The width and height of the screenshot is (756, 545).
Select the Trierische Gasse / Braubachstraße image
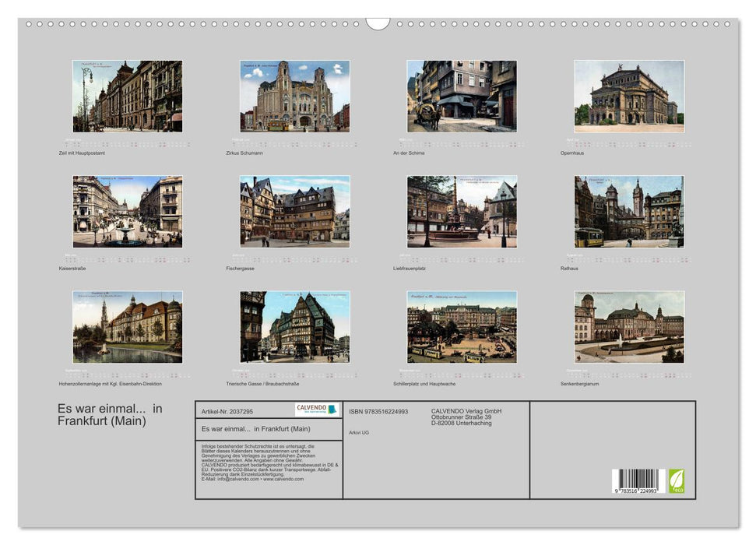pos(294,327)
